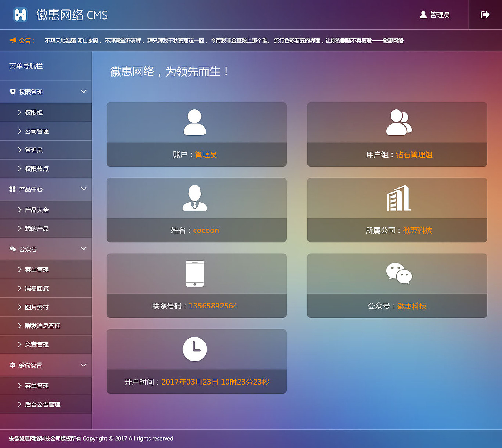
Task: Click the arrow beside 权限组
Action: (20, 112)
